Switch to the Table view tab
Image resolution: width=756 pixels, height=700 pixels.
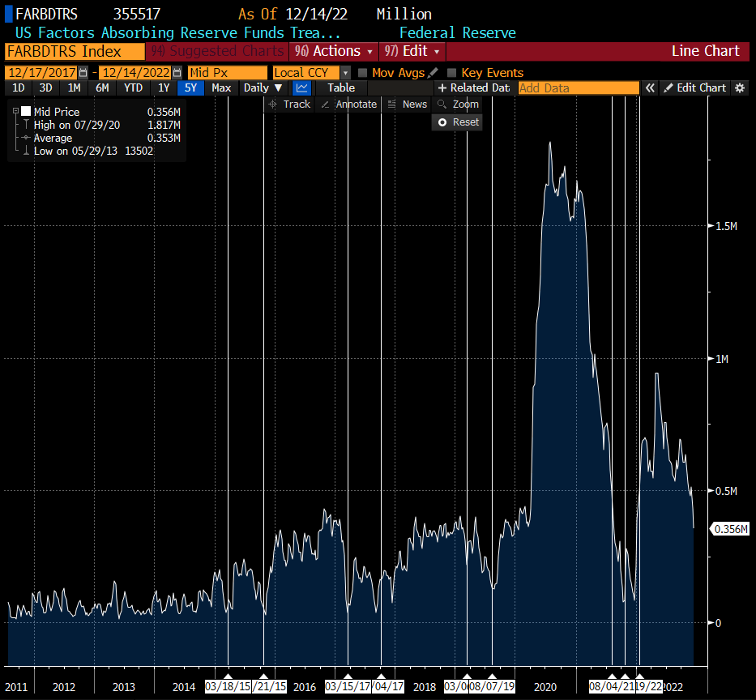point(341,87)
